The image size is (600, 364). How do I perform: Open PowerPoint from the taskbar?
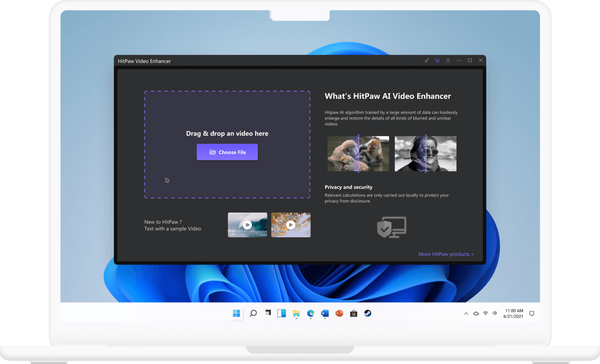(x=339, y=313)
